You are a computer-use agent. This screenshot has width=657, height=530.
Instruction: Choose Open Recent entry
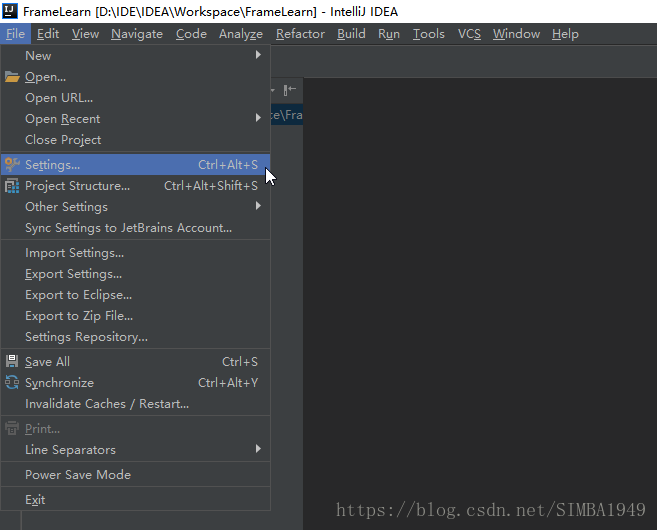point(135,119)
